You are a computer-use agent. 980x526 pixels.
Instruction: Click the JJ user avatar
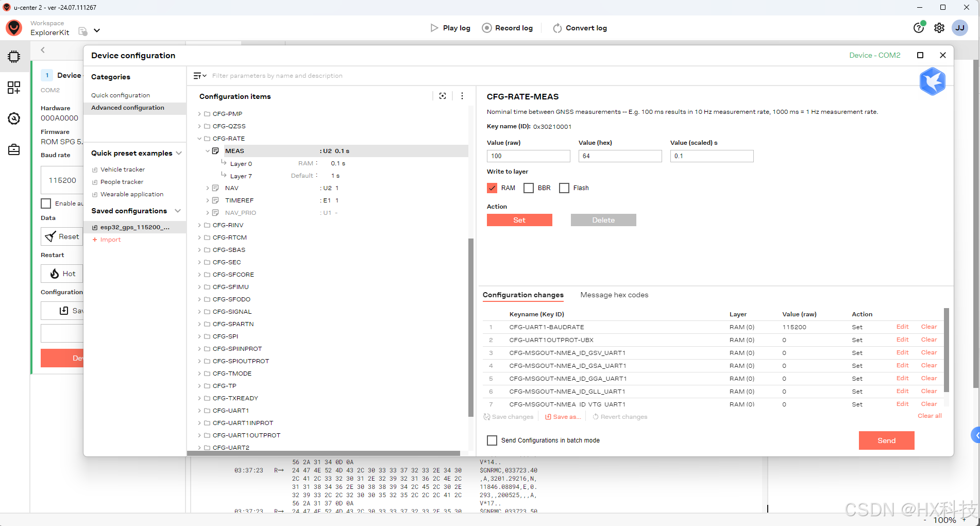(960, 28)
